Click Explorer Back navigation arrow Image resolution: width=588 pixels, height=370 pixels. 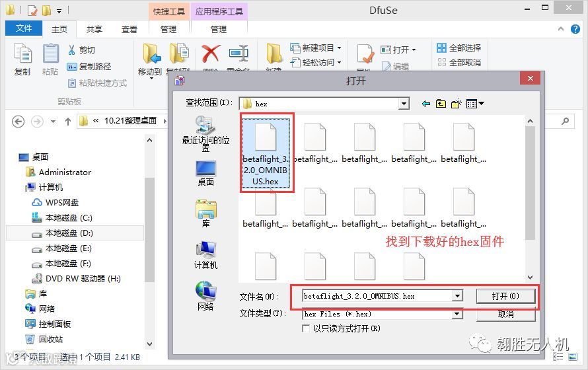pos(18,122)
